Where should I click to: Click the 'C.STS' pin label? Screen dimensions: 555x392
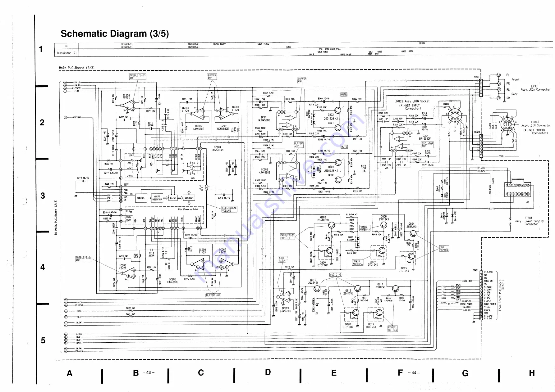click(x=487, y=292)
